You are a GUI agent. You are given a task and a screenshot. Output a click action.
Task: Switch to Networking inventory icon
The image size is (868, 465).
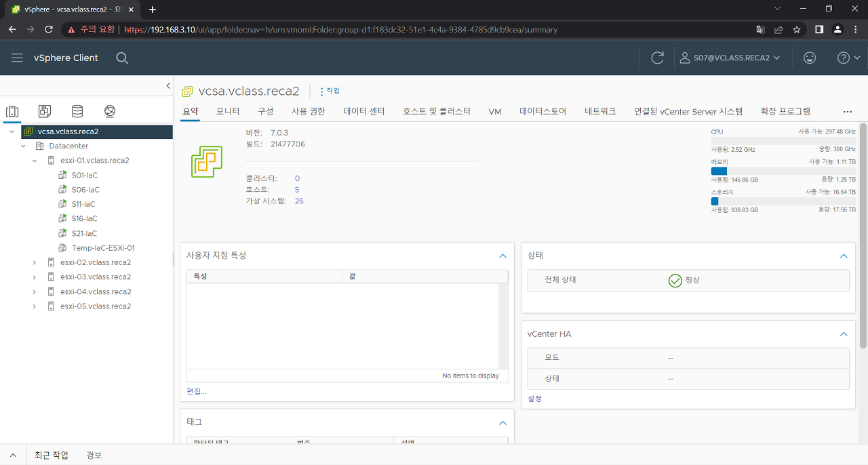coord(110,111)
